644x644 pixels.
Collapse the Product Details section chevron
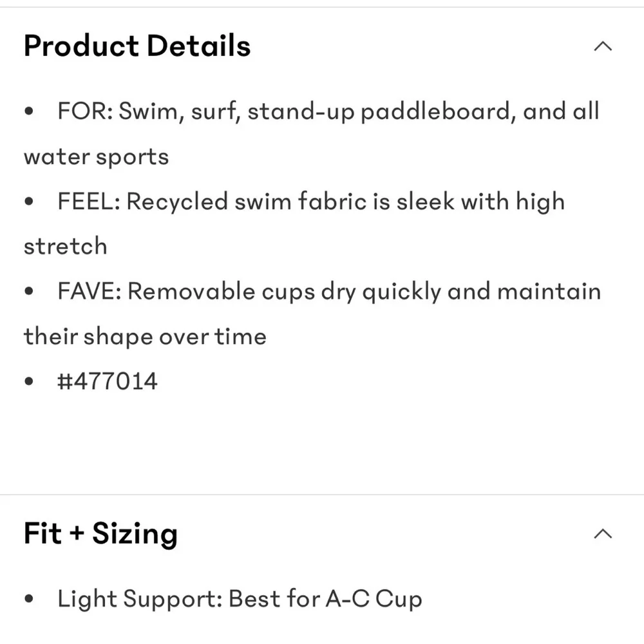603,46
